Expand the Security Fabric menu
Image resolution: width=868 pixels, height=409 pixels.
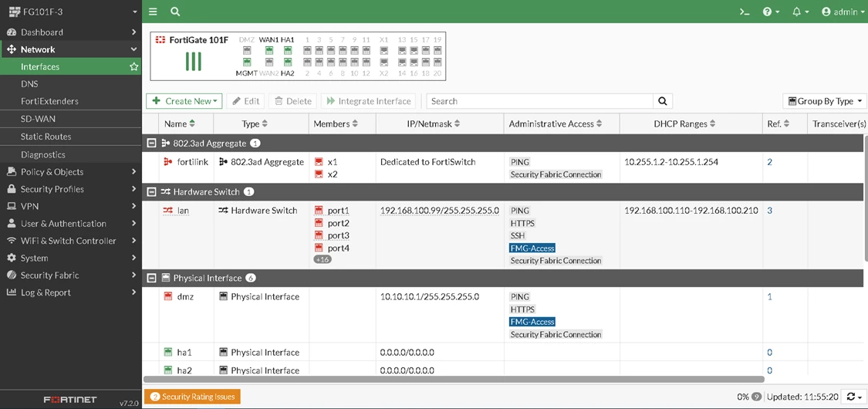click(x=71, y=275)
